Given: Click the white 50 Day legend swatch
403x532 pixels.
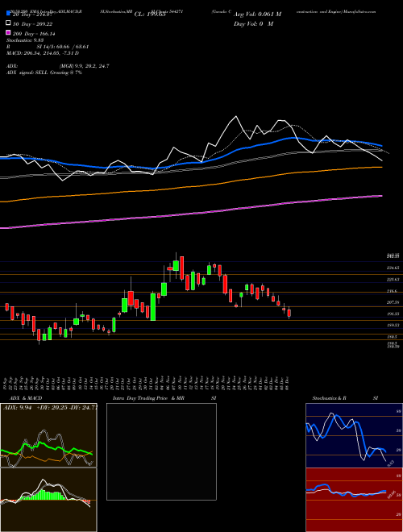Looking at the screenshot, I should pos(8,23).
